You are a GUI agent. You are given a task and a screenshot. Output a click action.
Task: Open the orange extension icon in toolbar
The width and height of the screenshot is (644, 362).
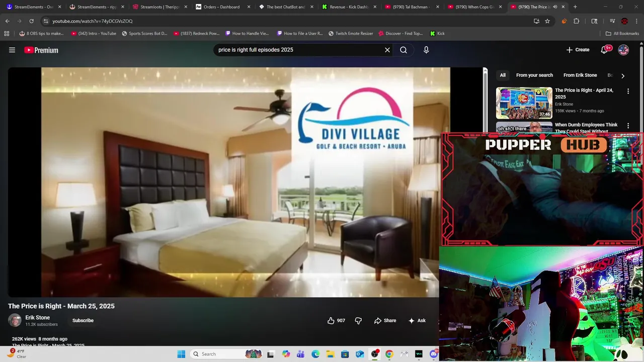(564, 21)
